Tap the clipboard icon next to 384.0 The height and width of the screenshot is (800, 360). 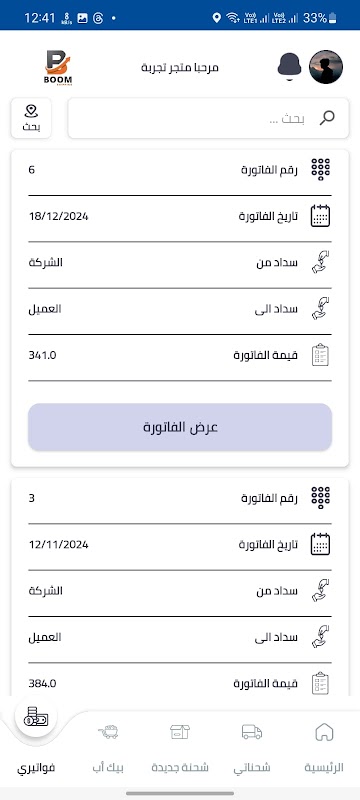(320, 683)
